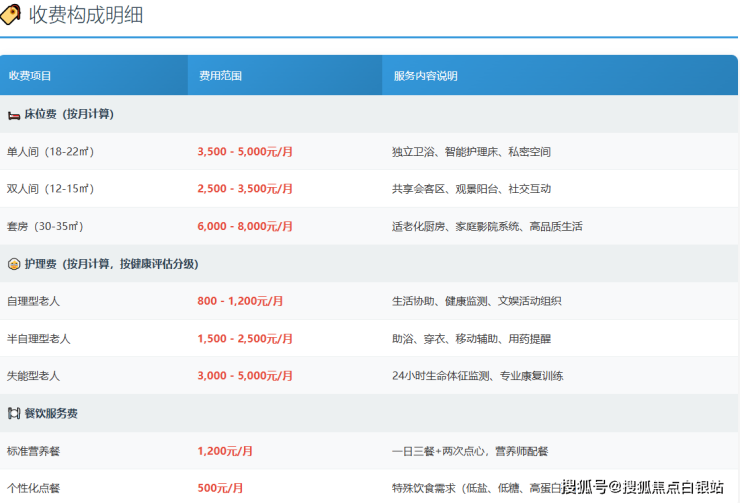Image resolution: width=740 pixels, height=503 pixels.
Task: Select the 费用范围 column header
Action: click(220, 76)
